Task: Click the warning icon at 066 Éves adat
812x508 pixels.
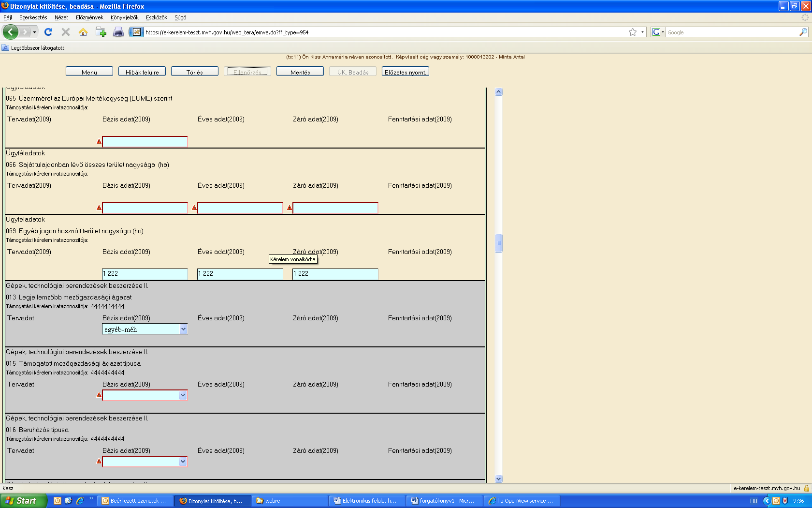Action: tap(194, 208)
